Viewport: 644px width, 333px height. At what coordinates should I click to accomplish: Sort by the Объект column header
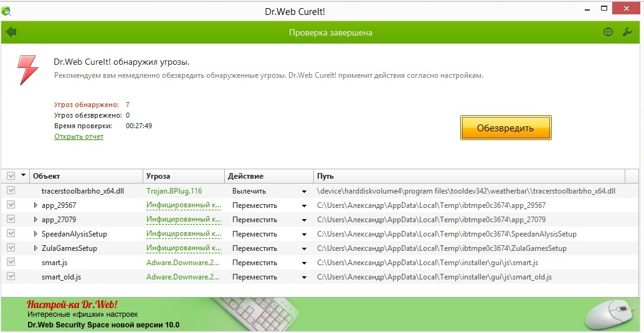click(x=86, y=176)
